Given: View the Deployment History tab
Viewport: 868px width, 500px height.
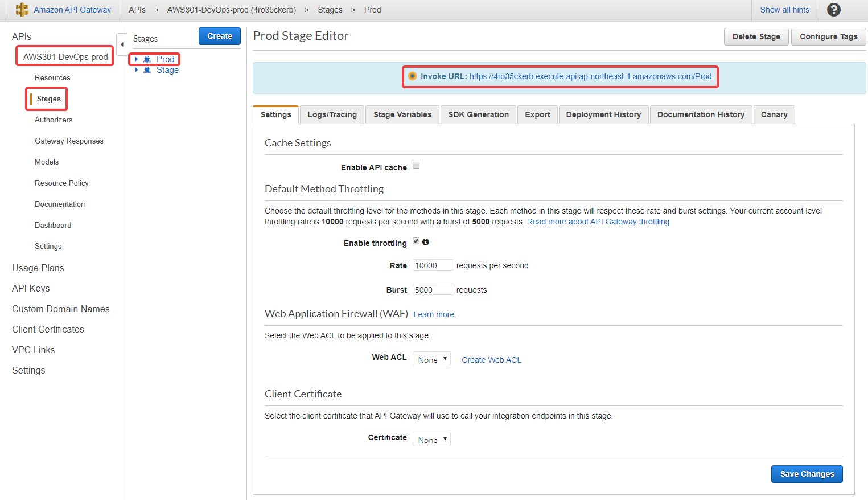Looking at the screenshot, I should [x=603, y=114].
